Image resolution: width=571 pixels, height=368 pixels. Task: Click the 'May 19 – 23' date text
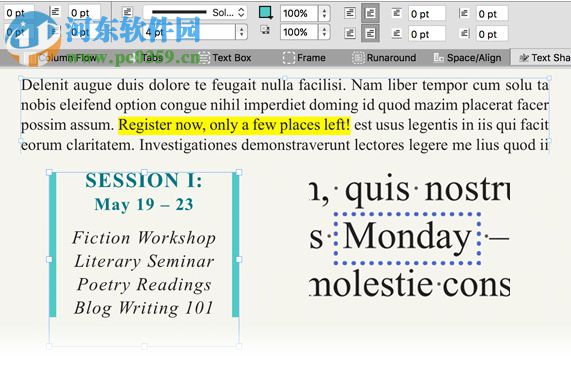pos(144,205)
